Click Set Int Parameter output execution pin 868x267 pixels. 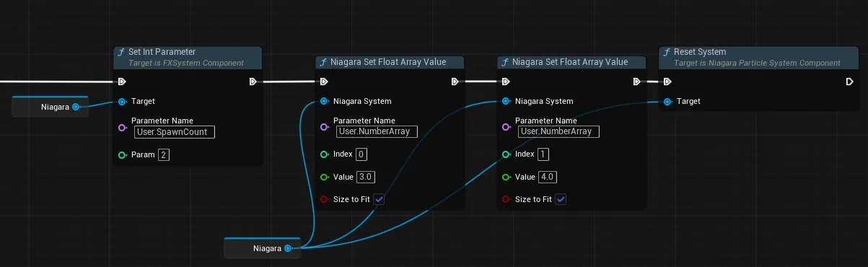click(x=253, y=82)
